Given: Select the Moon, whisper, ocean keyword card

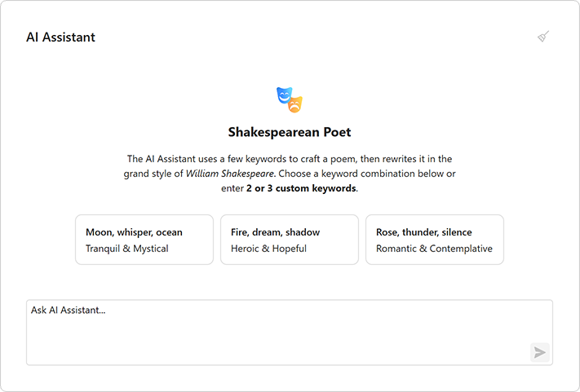Looking at the screenshot, I should (144, 240).
